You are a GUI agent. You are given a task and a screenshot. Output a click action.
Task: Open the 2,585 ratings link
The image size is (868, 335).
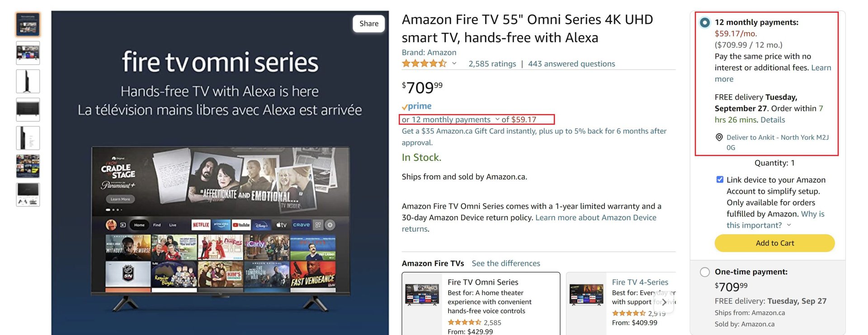tap(492, 64)
